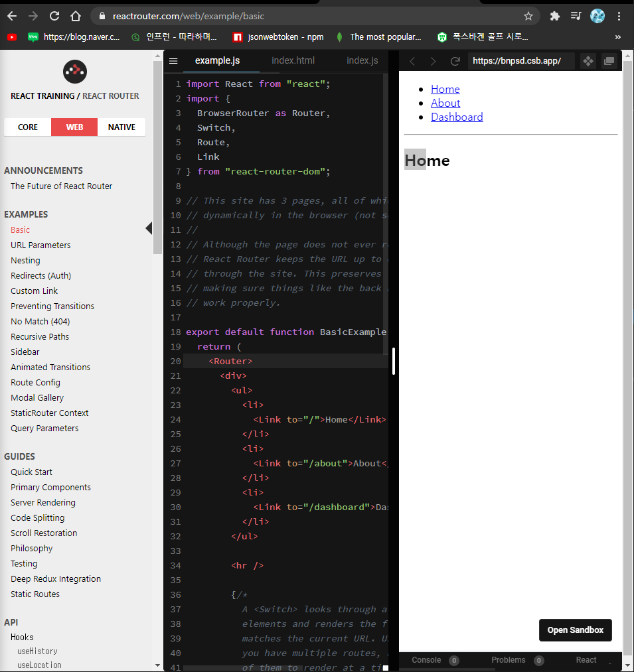
Task: Open the Quick Start guide
Action: pos(31,472)
